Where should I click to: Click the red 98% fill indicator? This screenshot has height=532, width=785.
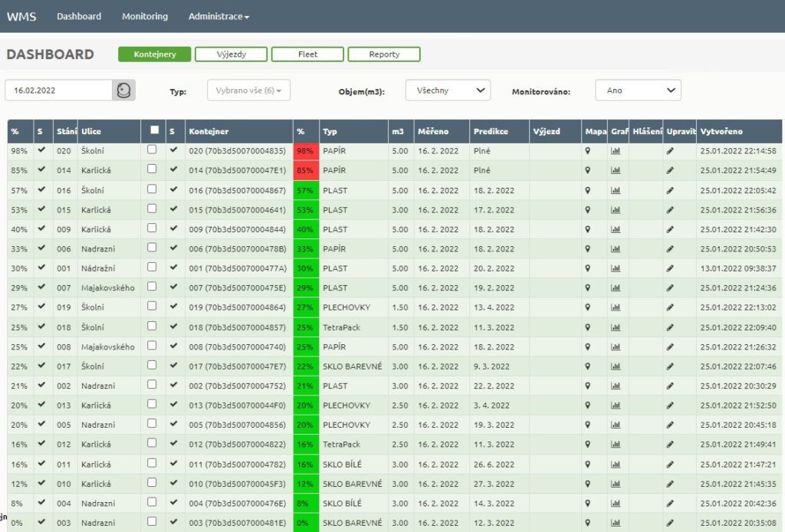[x=306, y=151]
